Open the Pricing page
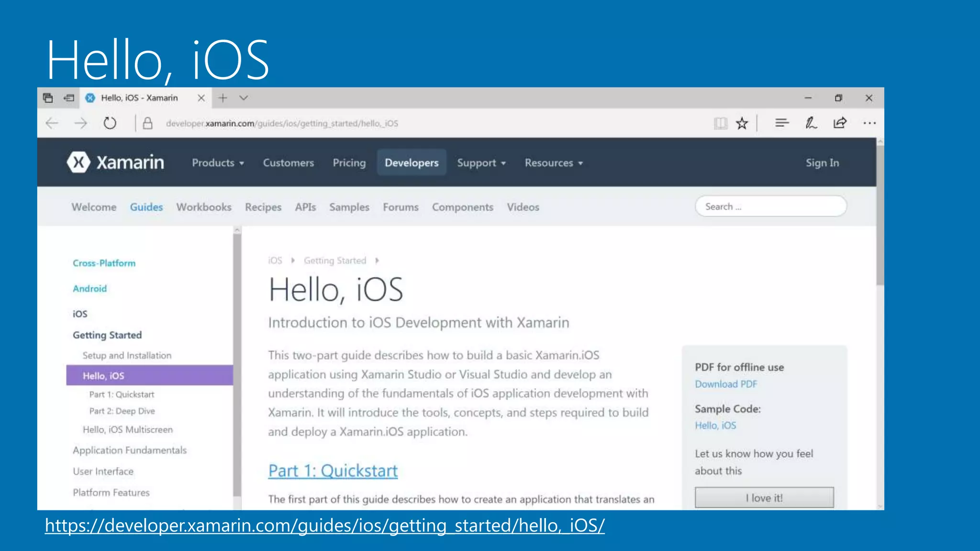This screenshot has width=980, height=551. coord(349,163)
